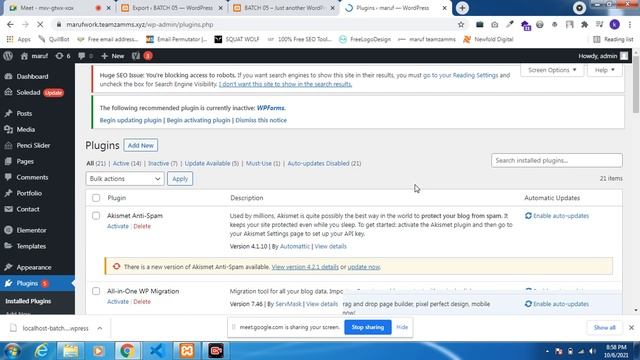Click Stop sharing button
Image resolution: width=640 pixels, height=360 pixels.
(367, 327)
